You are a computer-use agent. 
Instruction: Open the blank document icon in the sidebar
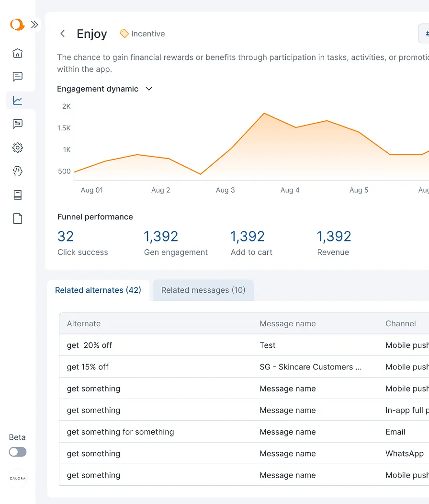coord(17,218)
